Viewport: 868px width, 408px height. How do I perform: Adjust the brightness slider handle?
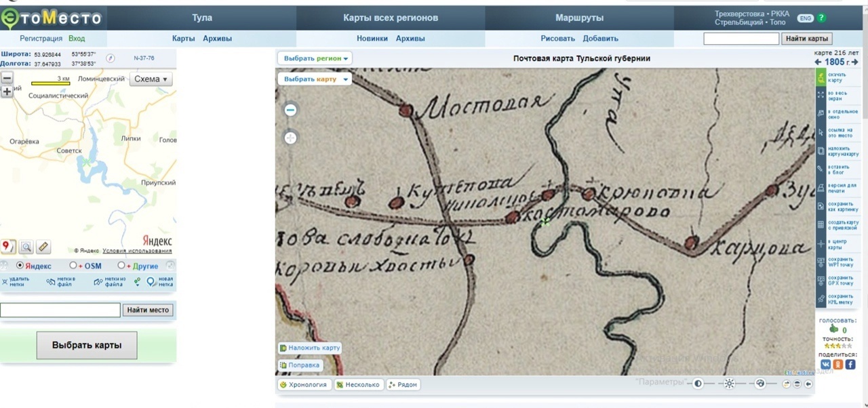(729, 384)
